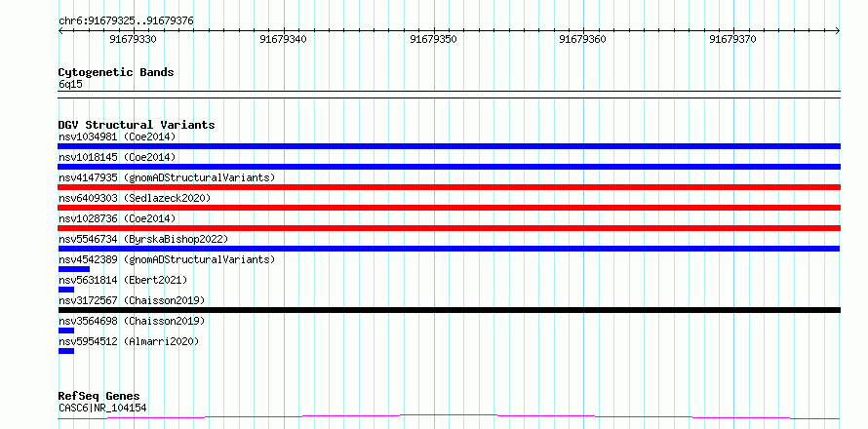Click the red bar under nsv4147935
This screenshot has width=868, height=429.
449,187
